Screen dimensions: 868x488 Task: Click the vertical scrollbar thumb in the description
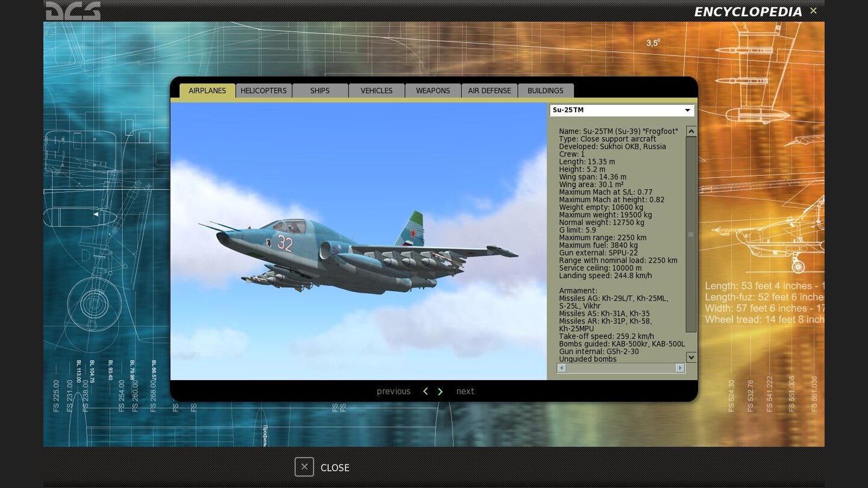691,234
